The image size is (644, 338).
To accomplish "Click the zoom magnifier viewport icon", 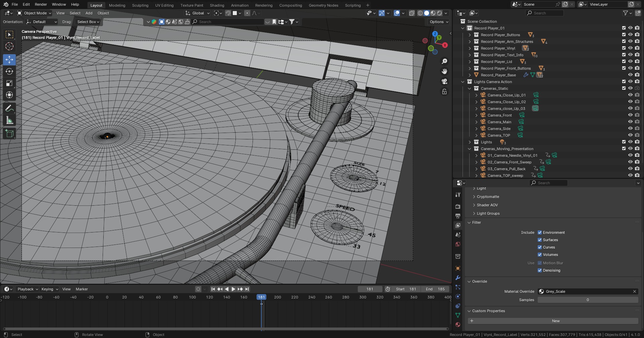I will [444, 61].
